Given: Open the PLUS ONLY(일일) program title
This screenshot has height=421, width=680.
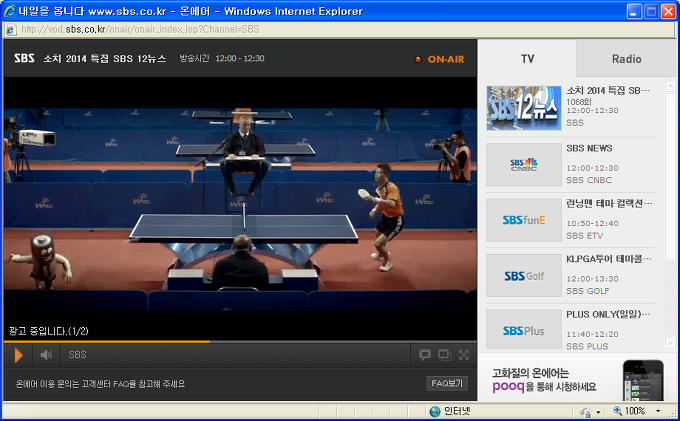Looking at the screenshot, I should [608, 314].
